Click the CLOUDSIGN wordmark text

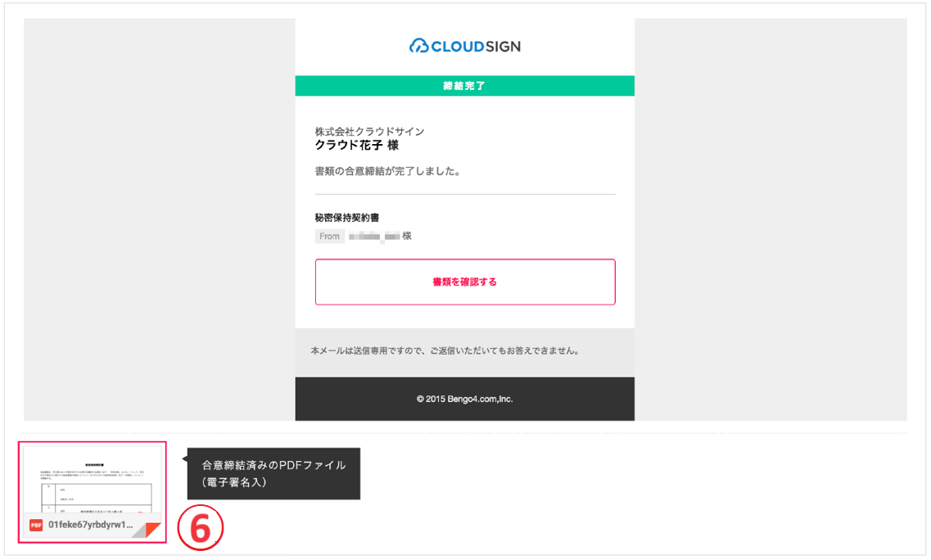point(476,47)
